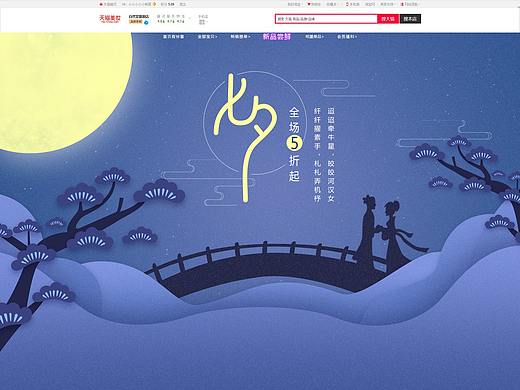Click the Tmall home link at top-left bar

click(108, 4)
